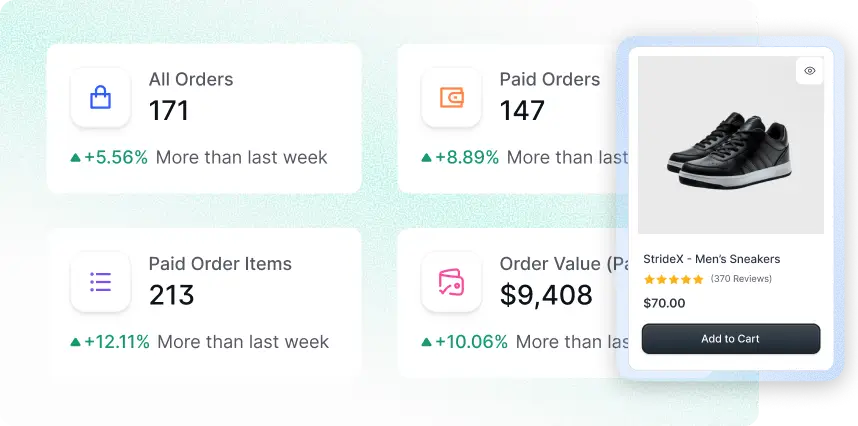Click the Paid Order Items count 213
Image resolution: width=858 pixels, height=426 pixels.
(x=171, y=295)
